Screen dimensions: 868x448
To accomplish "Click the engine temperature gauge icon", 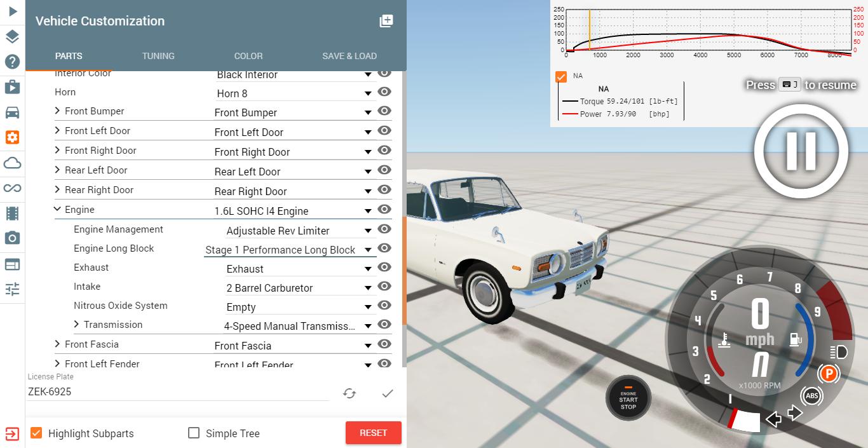I will pos(724,340).
